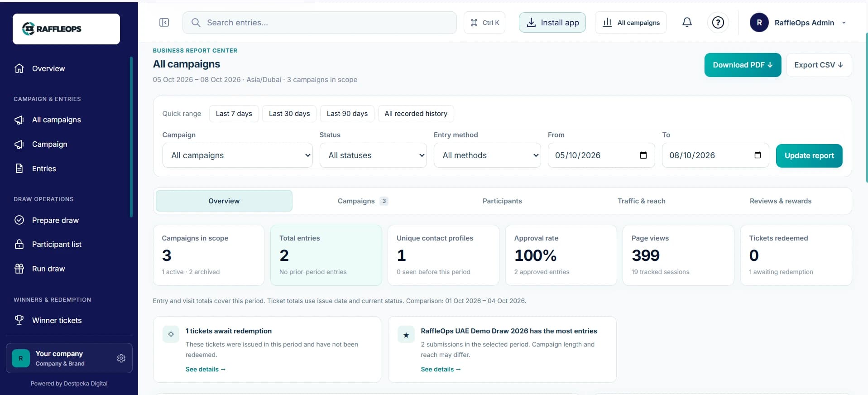
Task: Open the From date calendar picker icon
Action: click(643, 155)
